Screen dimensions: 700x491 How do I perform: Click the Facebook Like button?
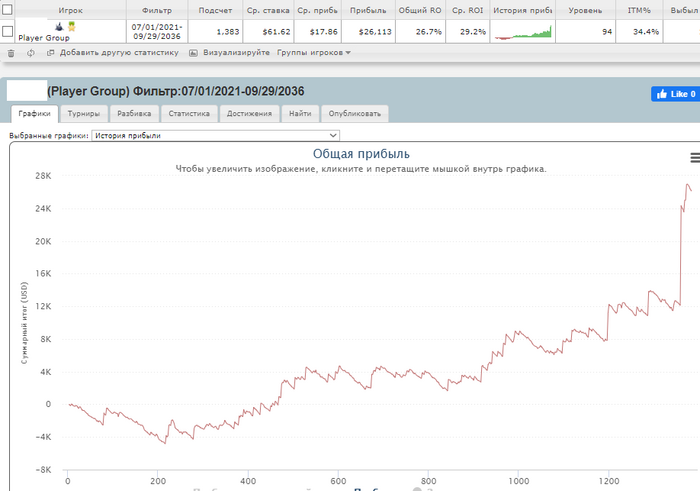coord(675,94)
